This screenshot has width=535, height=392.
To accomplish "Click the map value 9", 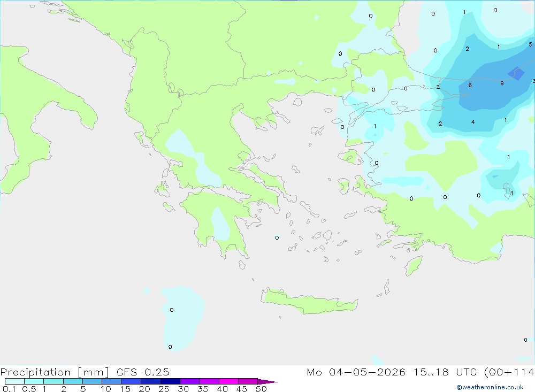I will click(x=502, y=83).
